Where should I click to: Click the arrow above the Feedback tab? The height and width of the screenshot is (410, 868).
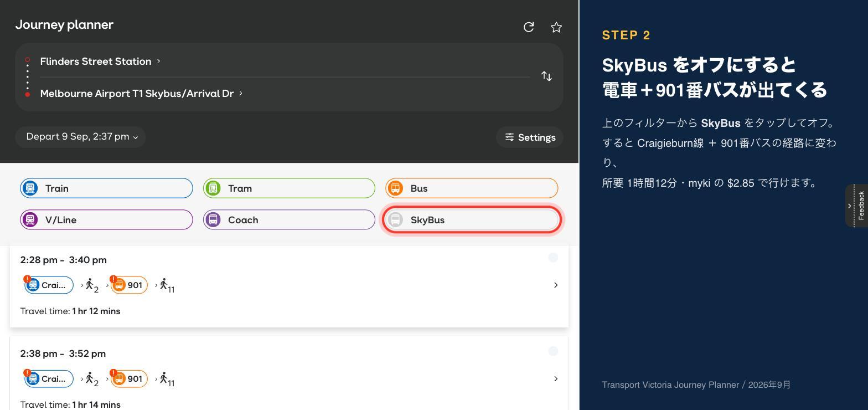[x=850, y=206]
